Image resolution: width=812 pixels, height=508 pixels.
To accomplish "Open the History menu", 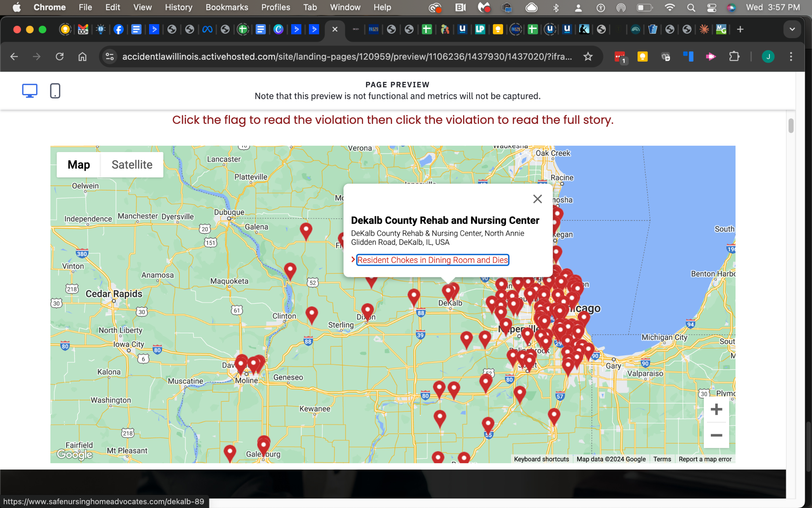I will (x=178, y=7).
